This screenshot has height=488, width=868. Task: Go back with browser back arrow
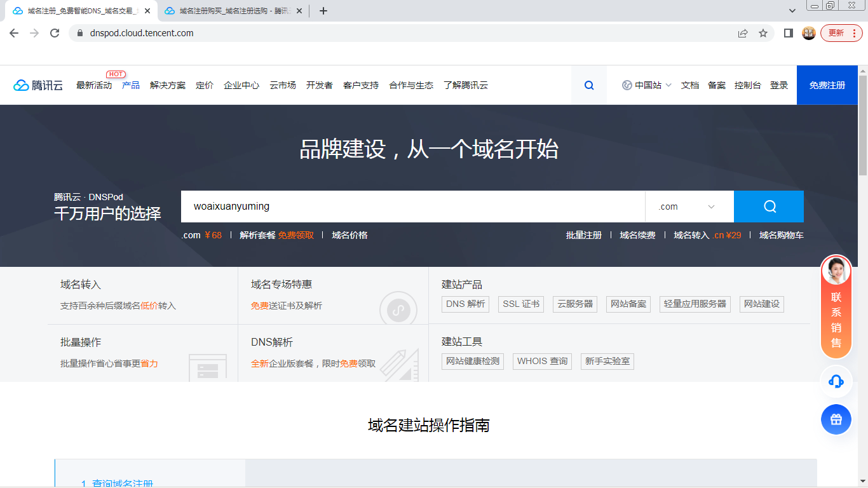coord(14,33)
